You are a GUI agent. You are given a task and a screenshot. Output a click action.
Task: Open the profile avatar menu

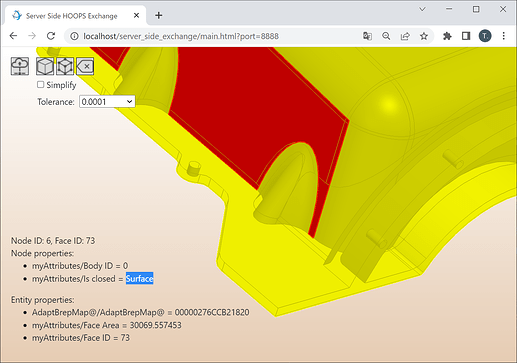(x=485, y=36)
